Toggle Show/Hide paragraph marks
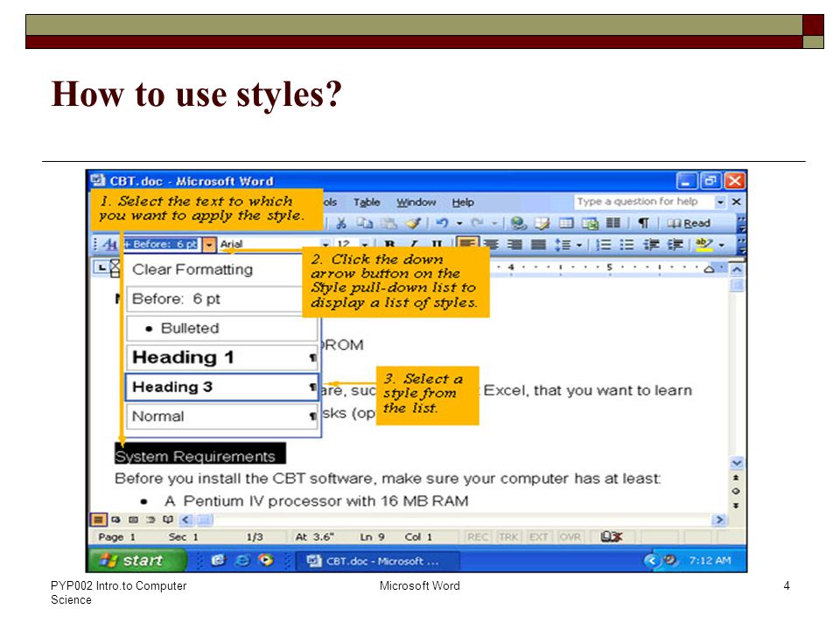Screen dimensions: 840x630 pyautogui.click(x=643, y=223)
